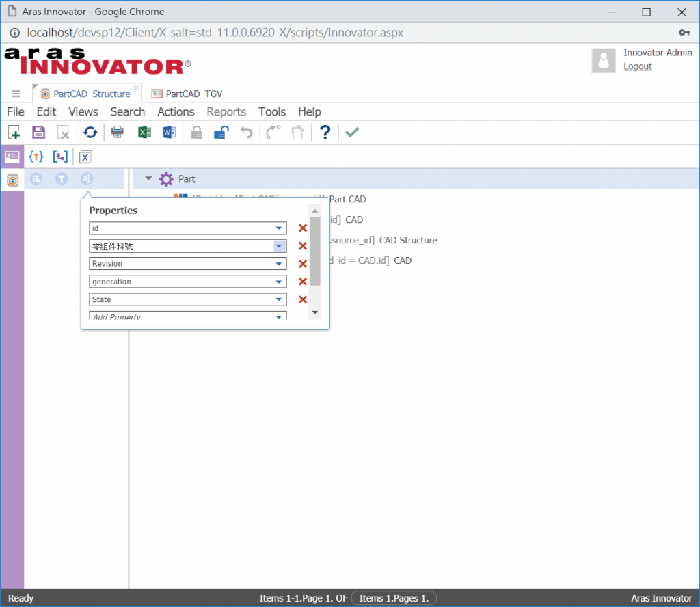Viewport: 700px width, 607px height.
Task: Click the boxed X icon in second toolbar
Action: point(85,157)
